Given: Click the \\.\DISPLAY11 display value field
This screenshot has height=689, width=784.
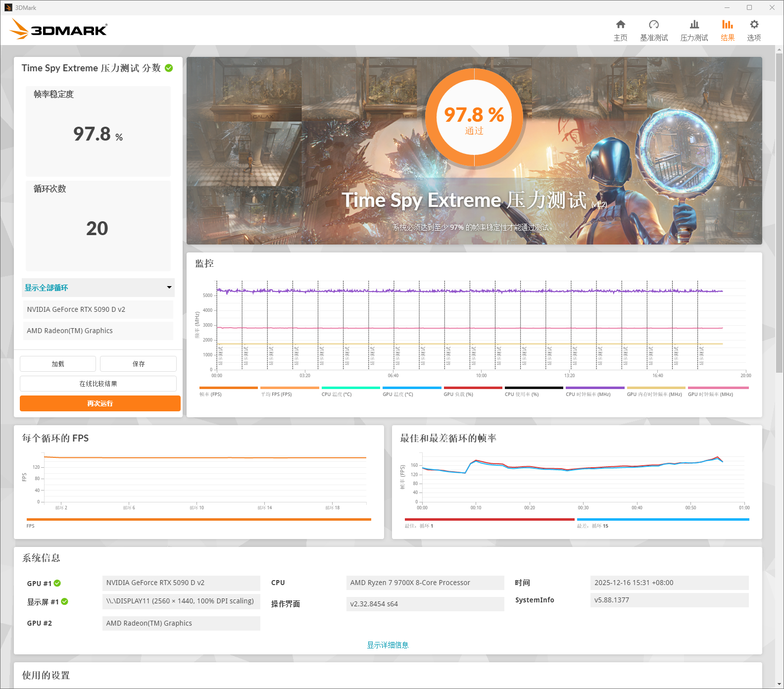Looking at the screenshot, I should click(x=181, y=601).
